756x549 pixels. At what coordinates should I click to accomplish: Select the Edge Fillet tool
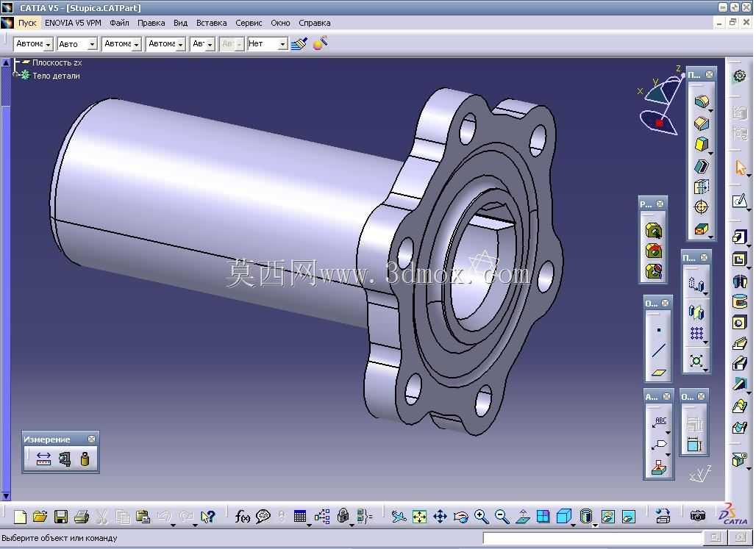[702, 101]
